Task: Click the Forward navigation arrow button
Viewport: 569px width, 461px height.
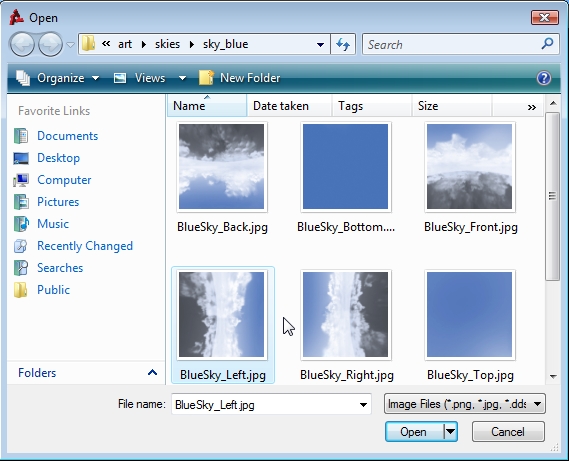Action: click(x=50, y=44)
